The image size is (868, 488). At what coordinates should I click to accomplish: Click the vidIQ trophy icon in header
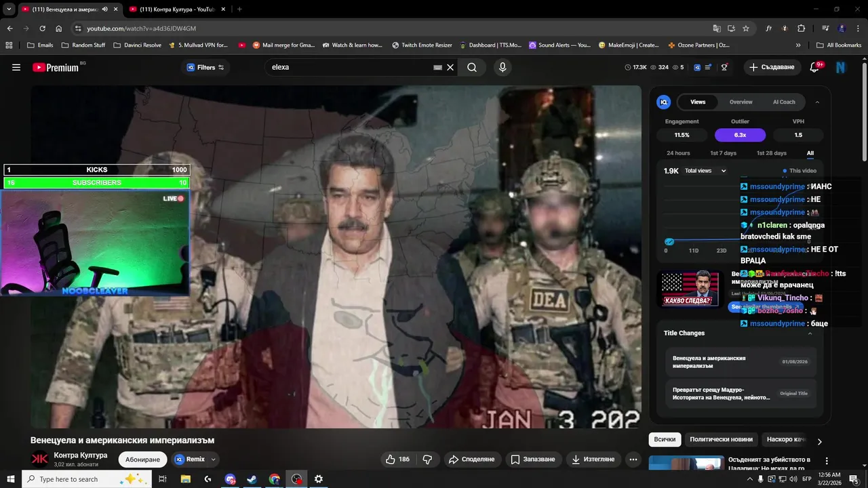[x=724, y=67]
